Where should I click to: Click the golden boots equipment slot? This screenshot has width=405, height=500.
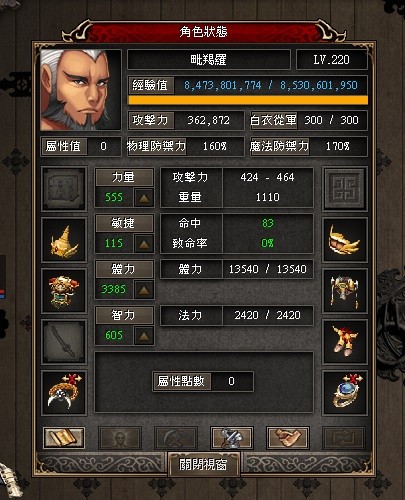pyautogui.click(x=345, y=342)
